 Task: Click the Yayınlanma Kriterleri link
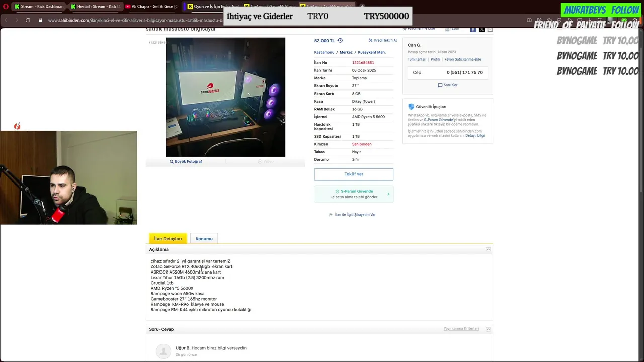(461, 329)
